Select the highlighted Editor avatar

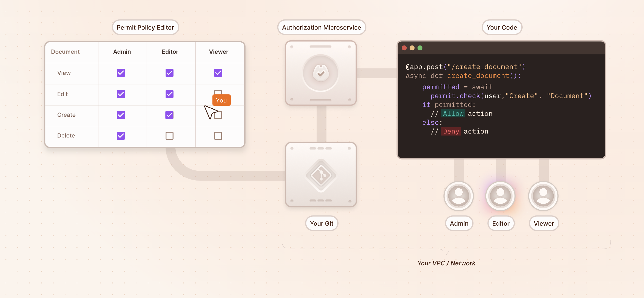(500, 196)
